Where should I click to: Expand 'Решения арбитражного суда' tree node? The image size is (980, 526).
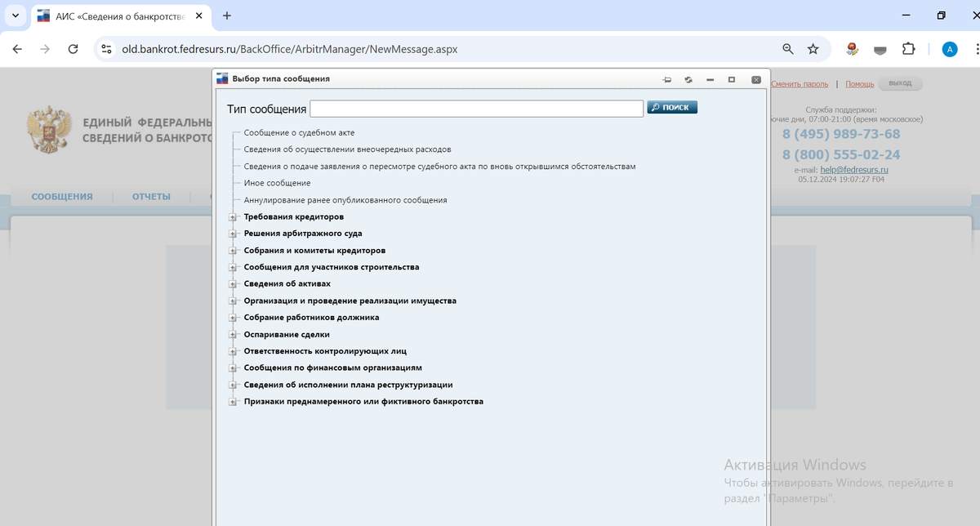coord(233,234)
